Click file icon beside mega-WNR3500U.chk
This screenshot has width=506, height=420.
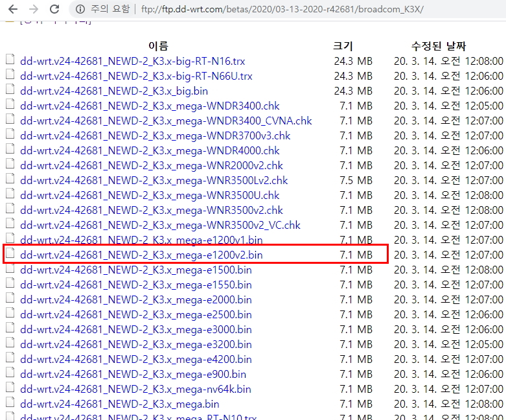coord(10,193)
